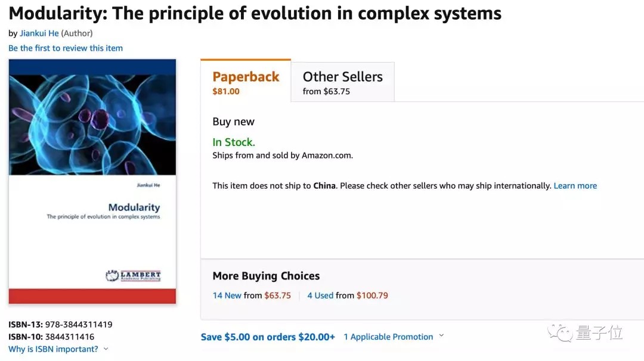
Task: Select the Paperback tab
Action: 246,82
